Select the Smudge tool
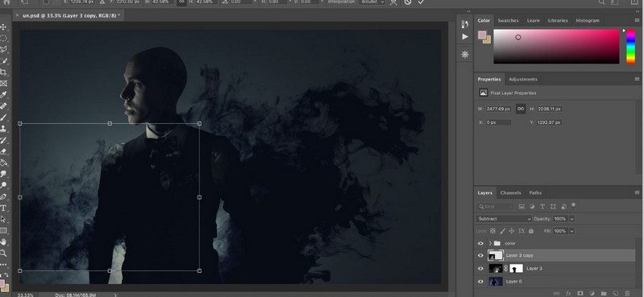The height and width of the screenshot is (297, 644). [x=4, y=174]
